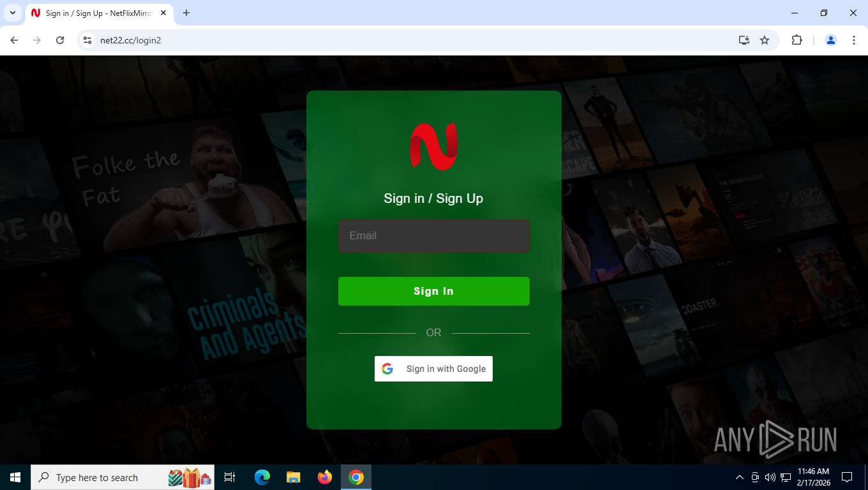This screenshot has height=490, width=868.
Task: Close the Chrome window
Action: click(x=853, y=13)
